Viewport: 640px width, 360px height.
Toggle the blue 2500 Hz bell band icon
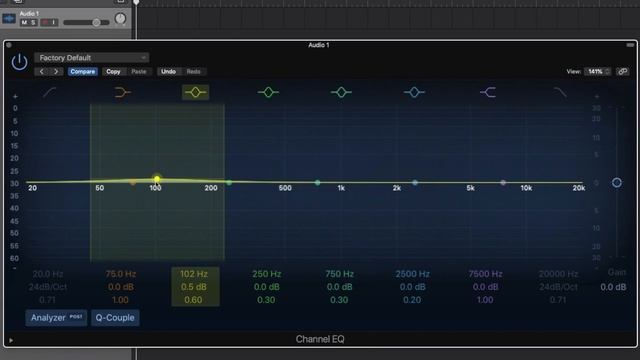tap(414, 93)
